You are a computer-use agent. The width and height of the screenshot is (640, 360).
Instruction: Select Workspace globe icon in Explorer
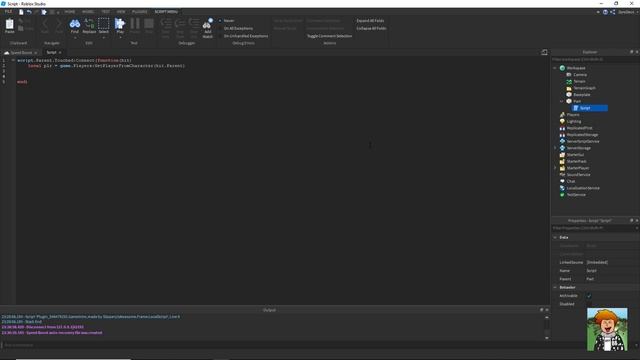[562, 68]
